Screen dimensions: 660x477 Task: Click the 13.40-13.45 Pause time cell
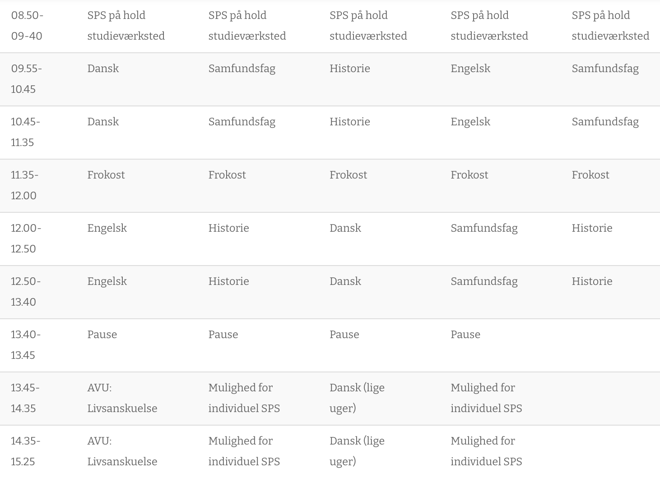tap(25, 344)
